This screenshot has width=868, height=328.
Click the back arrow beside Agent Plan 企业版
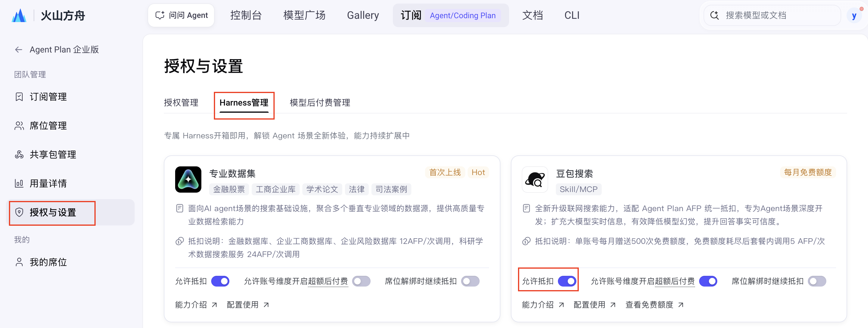(18, 49)
